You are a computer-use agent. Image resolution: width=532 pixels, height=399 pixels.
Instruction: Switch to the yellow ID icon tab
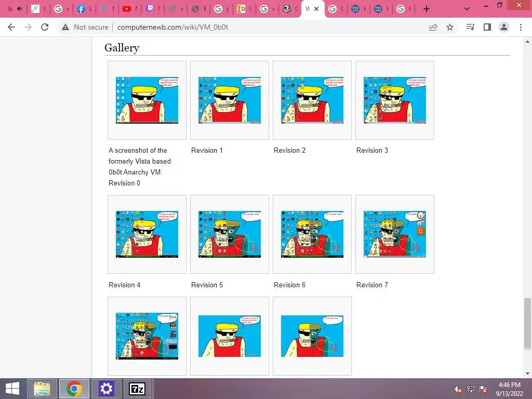tap(241, 9)
